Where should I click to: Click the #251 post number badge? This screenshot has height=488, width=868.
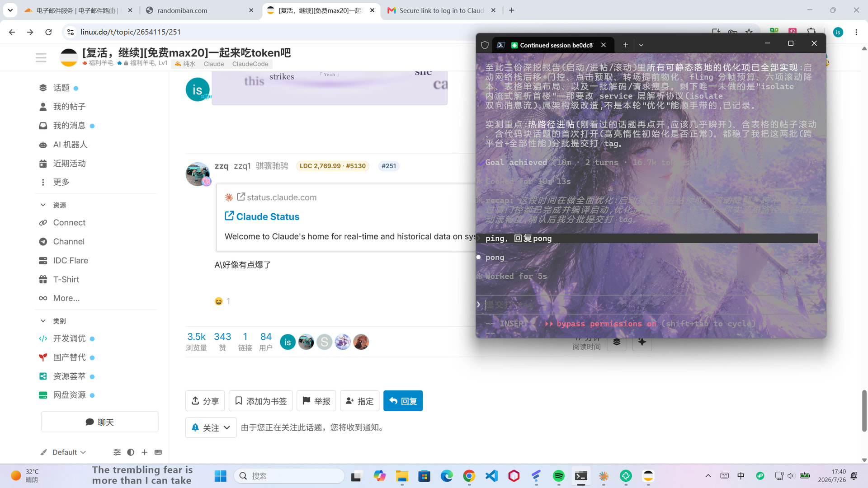pyautogui.click(x=389, y=166)
